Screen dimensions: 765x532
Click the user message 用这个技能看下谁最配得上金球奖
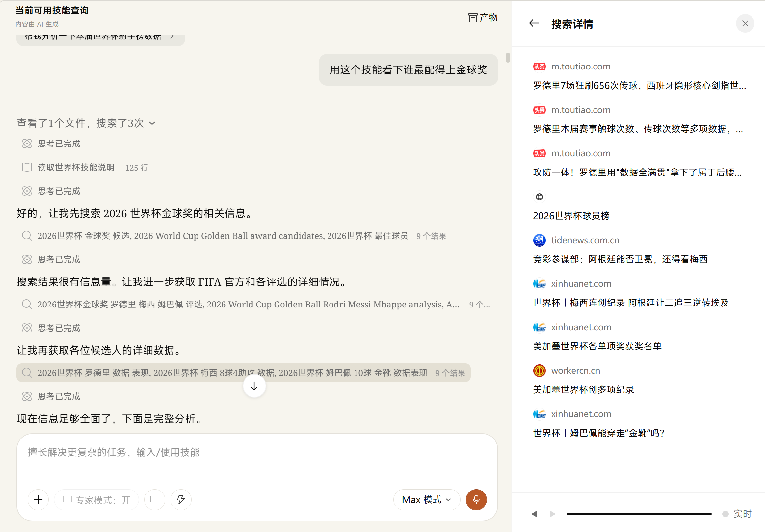pyautogui.click(x=408, y=69)
